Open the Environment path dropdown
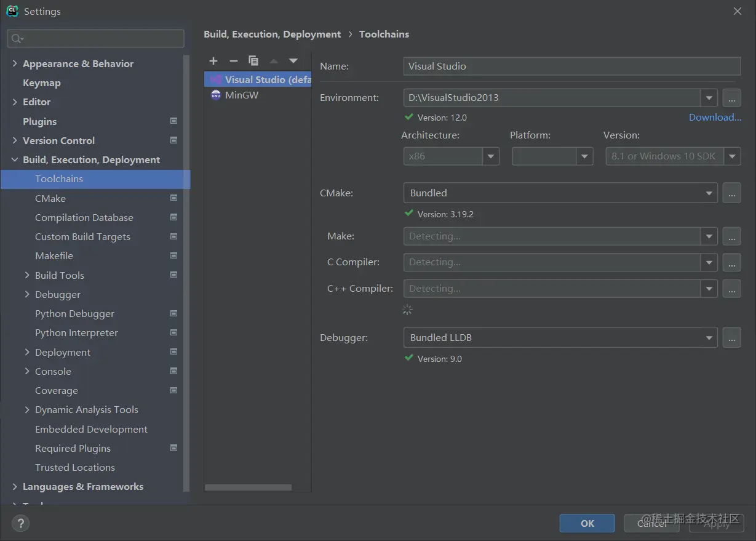Image resolution: width=756 pixels, height=541 pixels. (x=709, y=97)
